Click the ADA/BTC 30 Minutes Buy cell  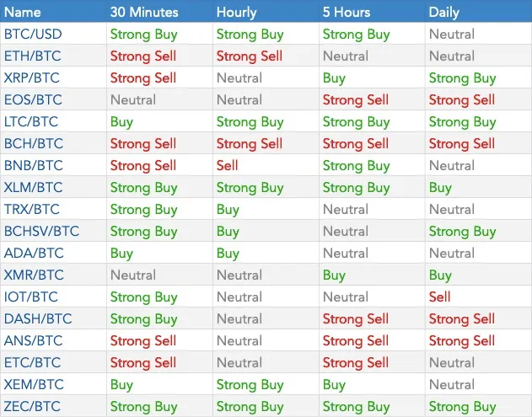(121, 254)
